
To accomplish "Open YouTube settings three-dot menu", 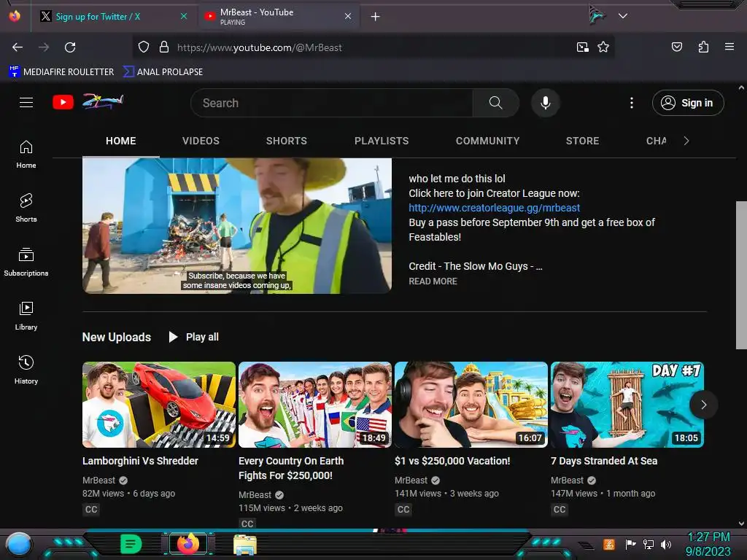I will (x=632, y=103).
